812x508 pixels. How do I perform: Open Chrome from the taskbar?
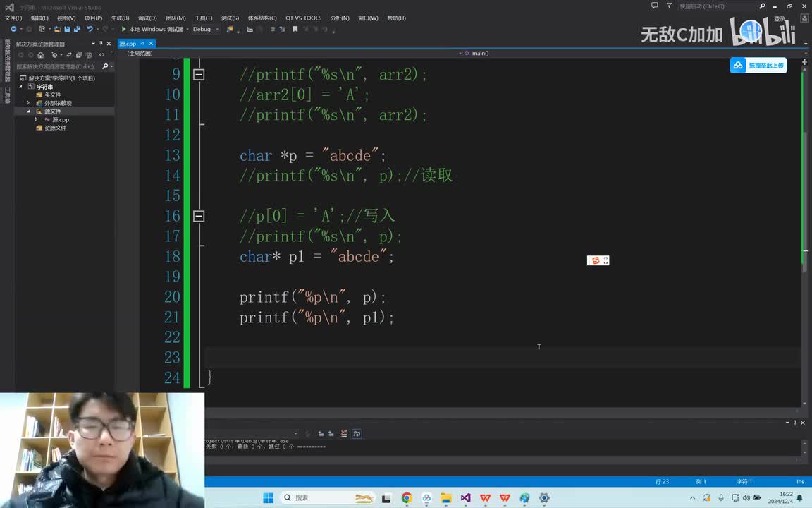coord(407,497)
